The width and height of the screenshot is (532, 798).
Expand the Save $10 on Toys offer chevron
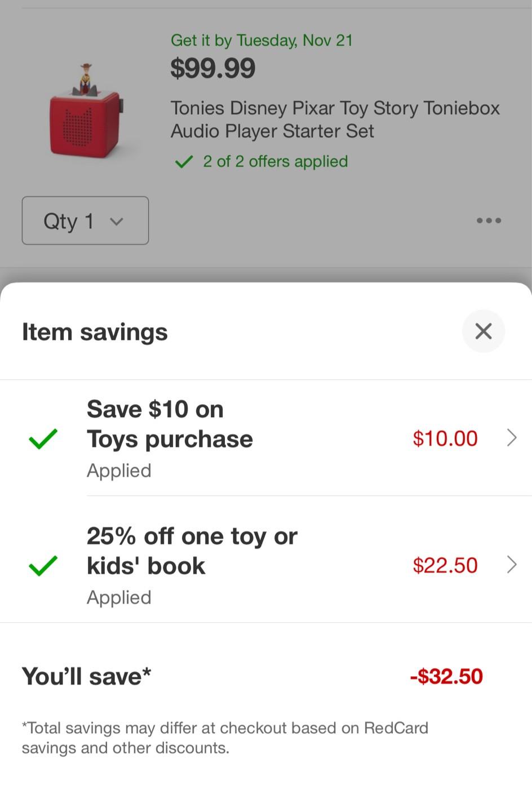[512, 438]
